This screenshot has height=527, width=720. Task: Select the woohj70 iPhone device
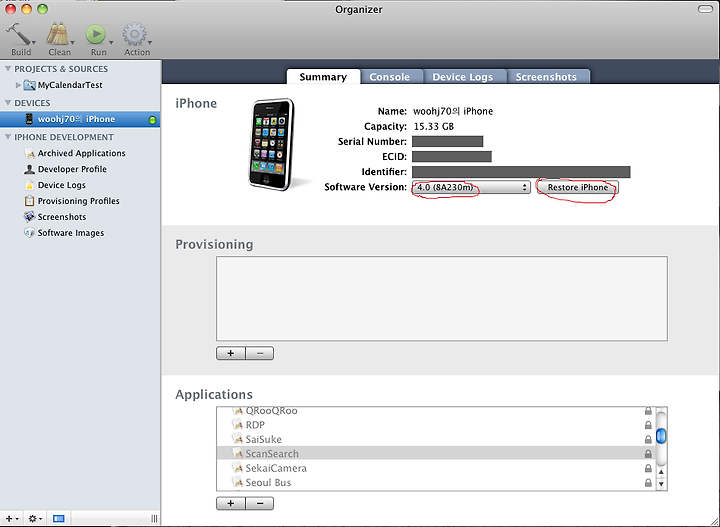(x=80, y=119)
